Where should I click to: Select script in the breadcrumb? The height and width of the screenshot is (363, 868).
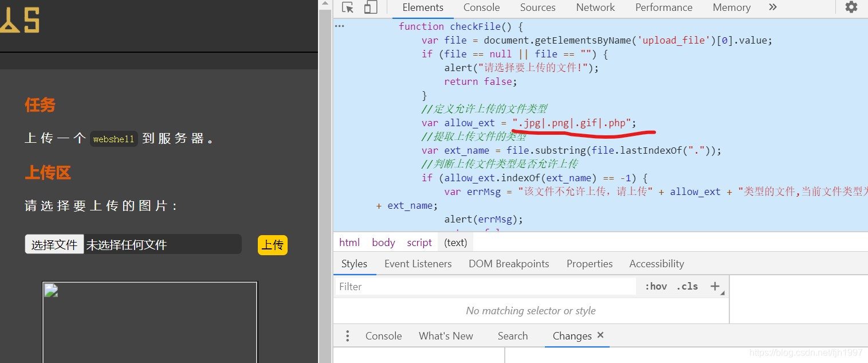pos(419,243)
